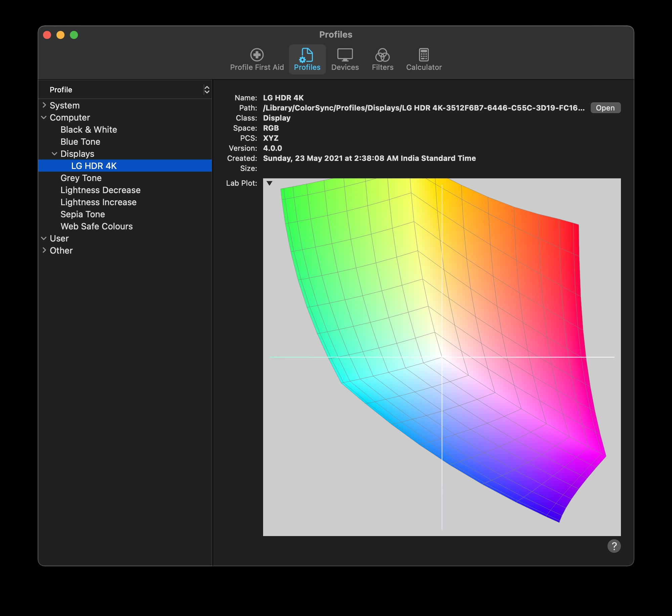672x616 pixels.
Task: Open the Lab Plot options triangle
Action: click(x=269, y=183)
